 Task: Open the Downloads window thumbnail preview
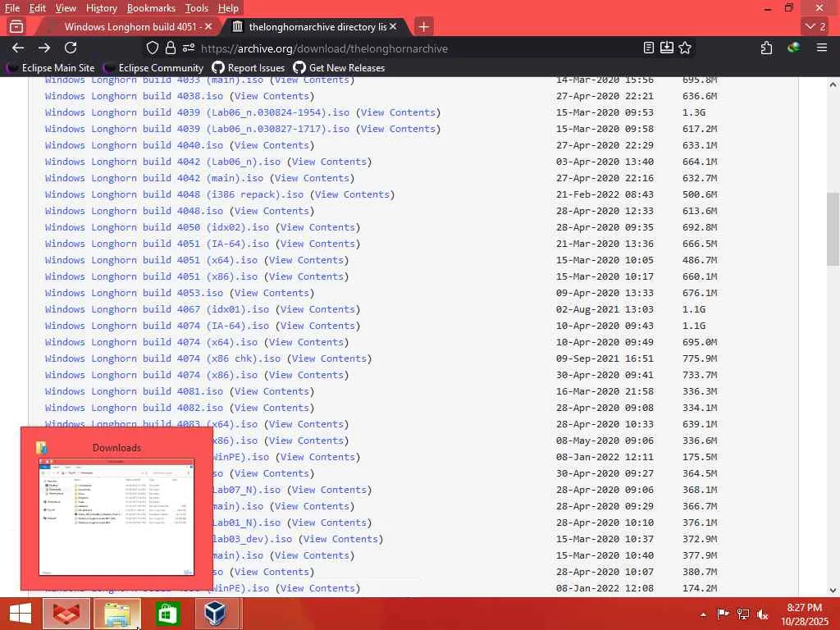tap(116, 517)
